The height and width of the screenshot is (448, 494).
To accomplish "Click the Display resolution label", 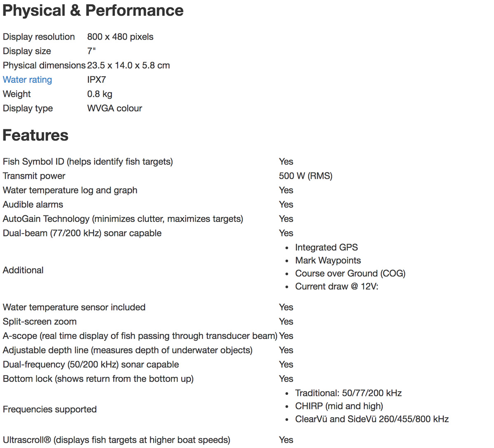I will pos(39,37).
